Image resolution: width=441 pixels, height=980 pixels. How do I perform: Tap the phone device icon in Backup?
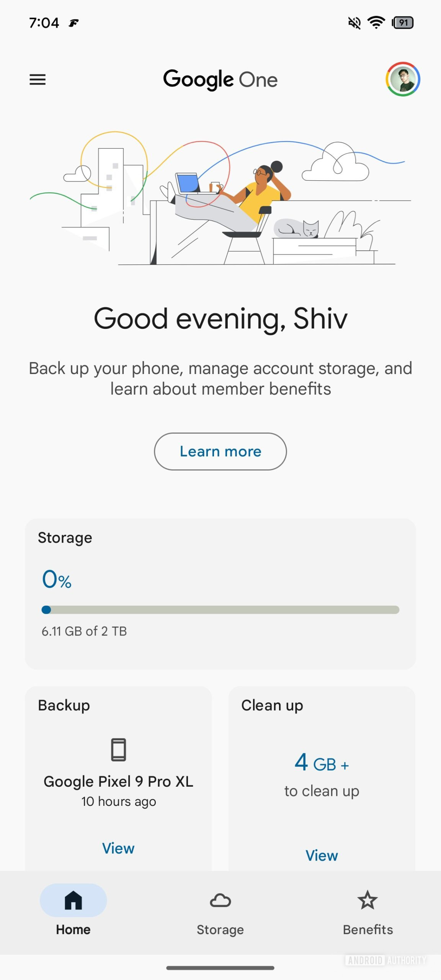pyautogui.click(x=118, y=749)
